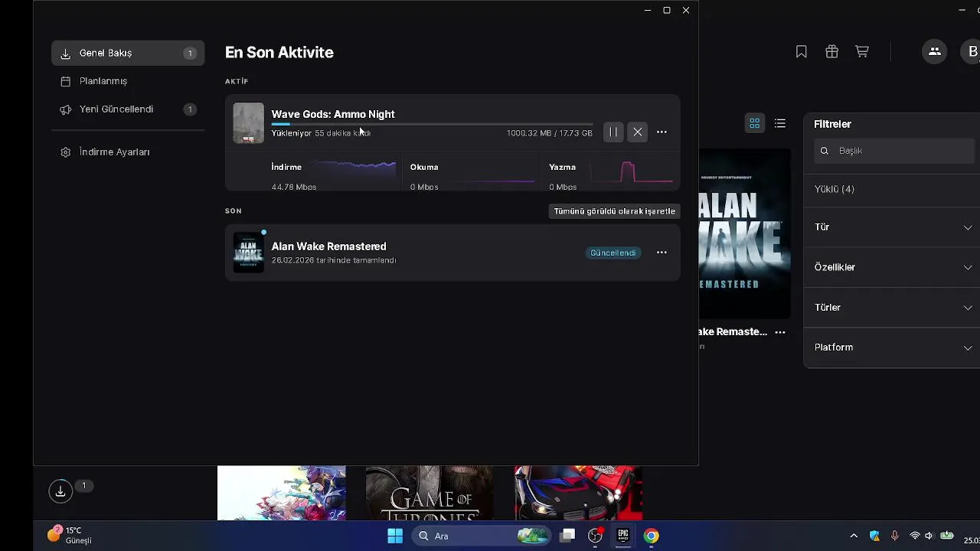
Task: Click the Alan Wake Remastered small thumbnail
Action: coord(248,253)
